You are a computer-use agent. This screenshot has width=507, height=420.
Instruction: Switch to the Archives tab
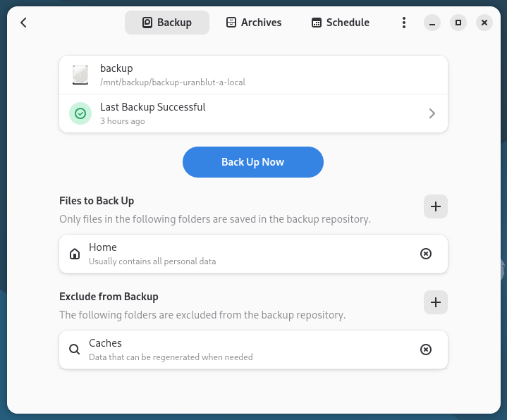coord(253,23)
